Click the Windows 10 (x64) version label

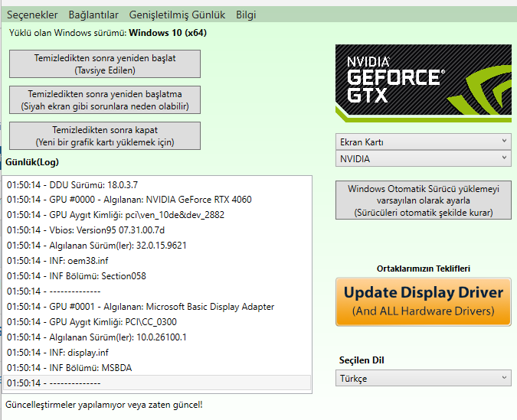coord(168,33)
